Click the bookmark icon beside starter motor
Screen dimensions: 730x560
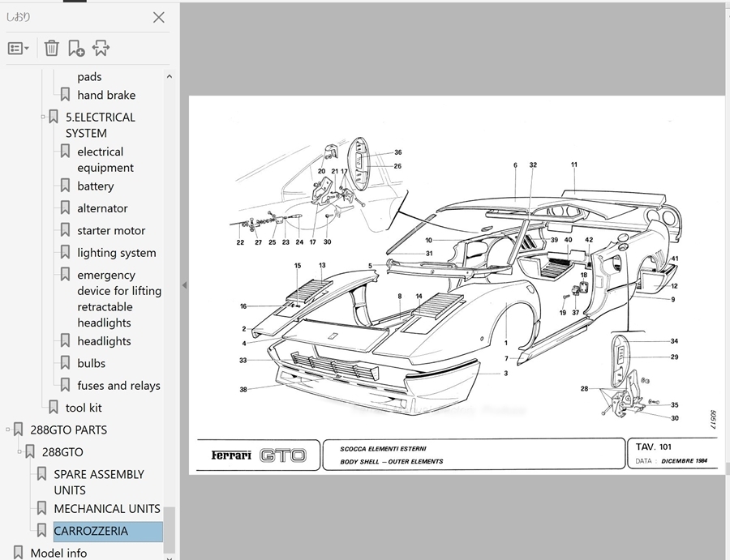[65, 230]
